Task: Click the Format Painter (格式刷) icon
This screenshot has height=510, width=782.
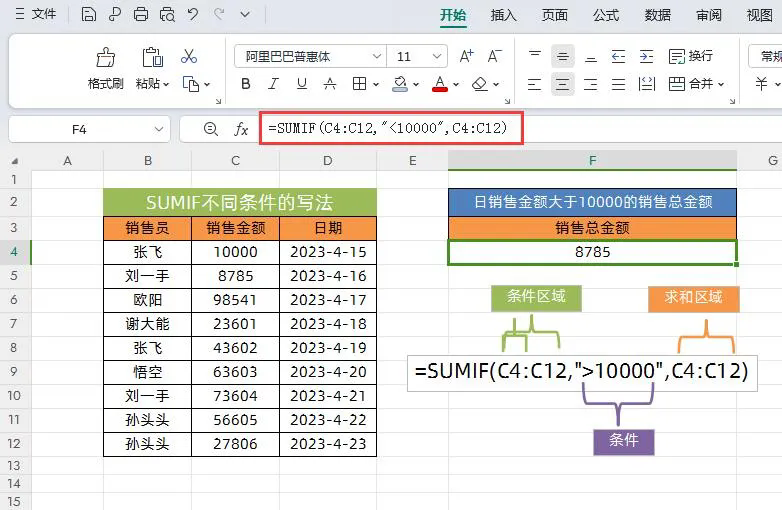Action: [x=105, y=58]
